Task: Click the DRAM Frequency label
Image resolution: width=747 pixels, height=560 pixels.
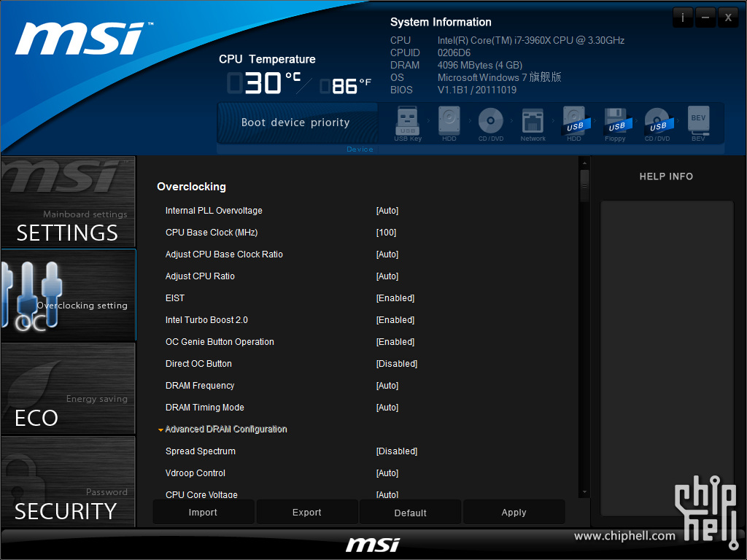Action: [200, 386]
